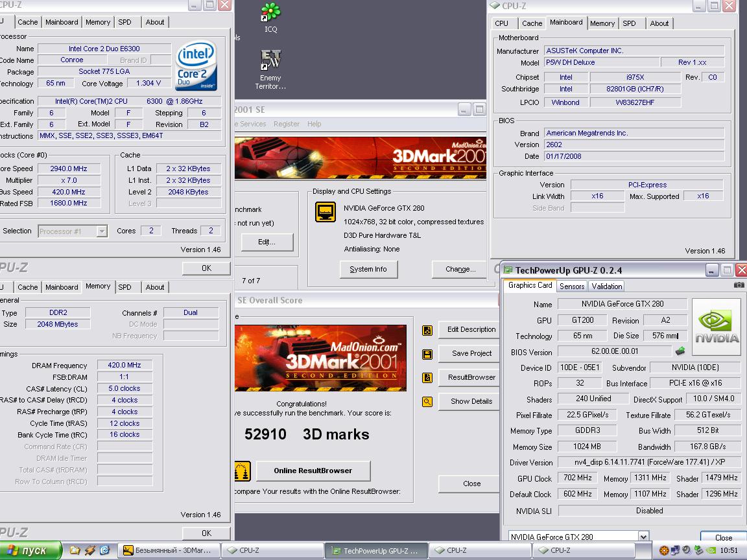Open the Mainboard tab in processor CPU-Z window
Screen dimensions: 747x560
[x=62, y=22]
